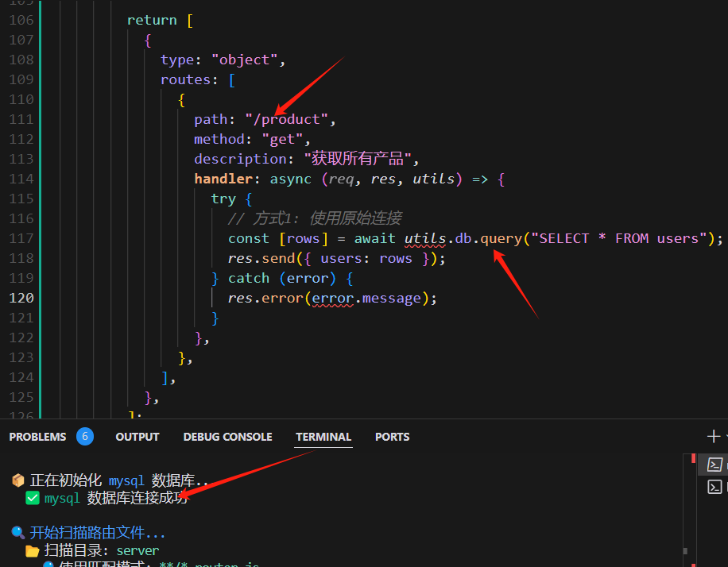Click the package emoji beside 正在初始化
This screenshot has width=728, height=567.
pyautogui.click(x=18, y=480)
